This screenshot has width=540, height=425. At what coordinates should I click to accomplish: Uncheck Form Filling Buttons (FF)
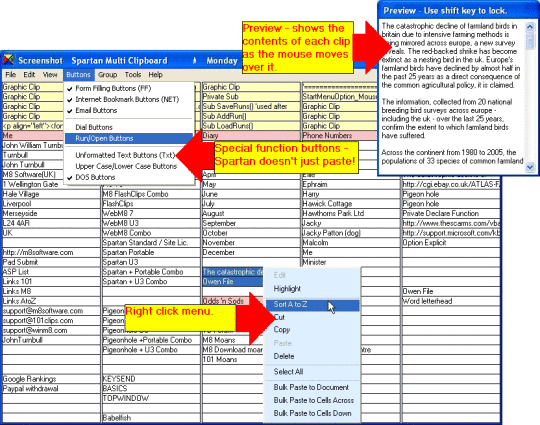coord(129,89)
